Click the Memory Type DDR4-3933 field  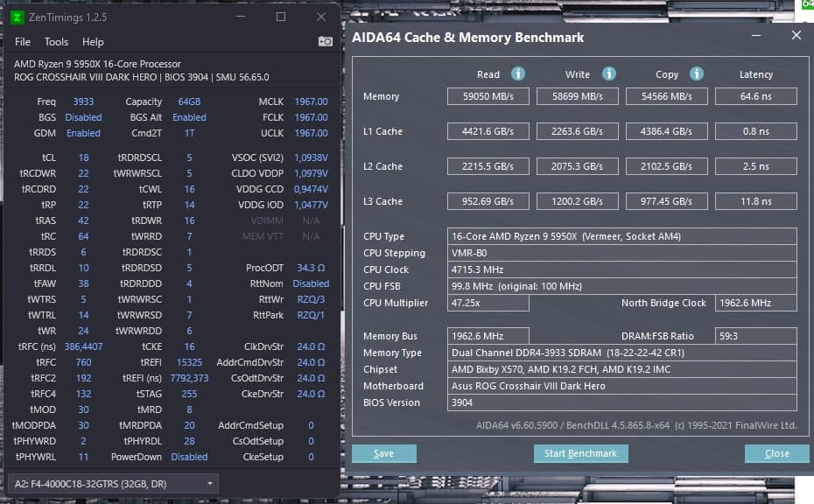(x=622, y=353)
